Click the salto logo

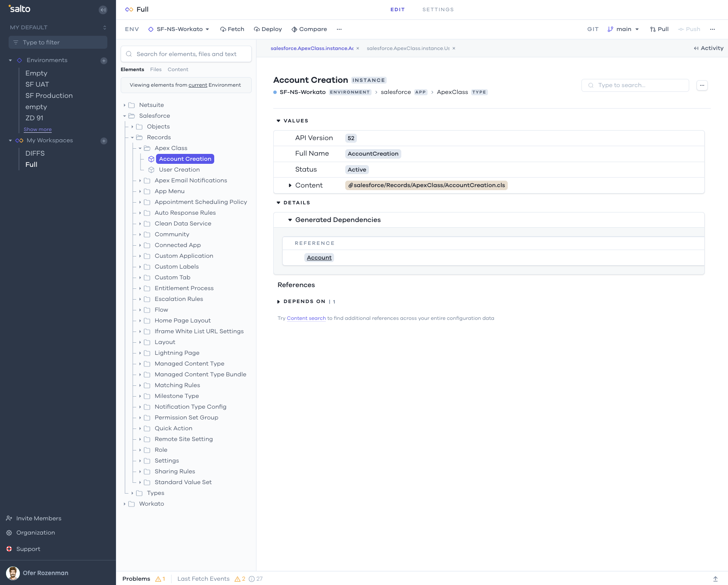point(19,9)
